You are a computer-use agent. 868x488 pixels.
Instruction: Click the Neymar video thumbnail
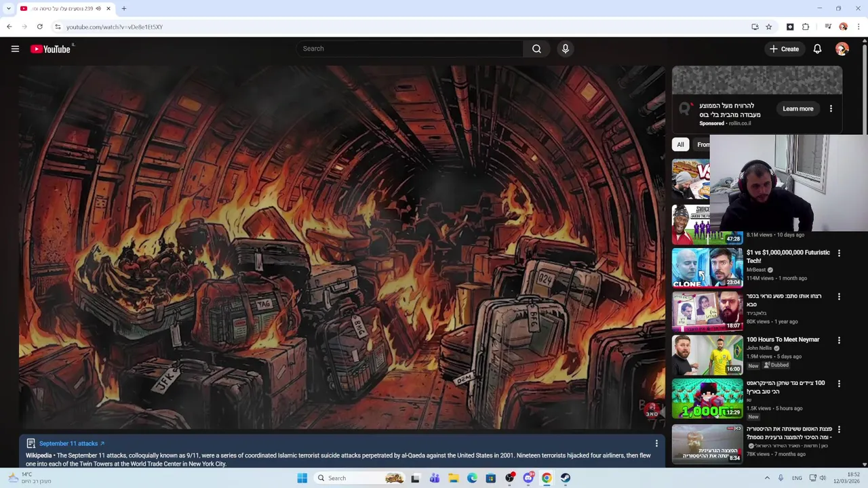tap(707, 354)
